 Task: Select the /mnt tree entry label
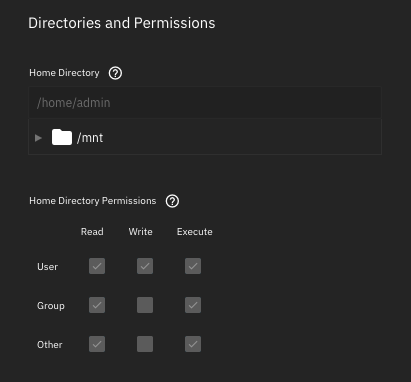(x=90, y=138)
